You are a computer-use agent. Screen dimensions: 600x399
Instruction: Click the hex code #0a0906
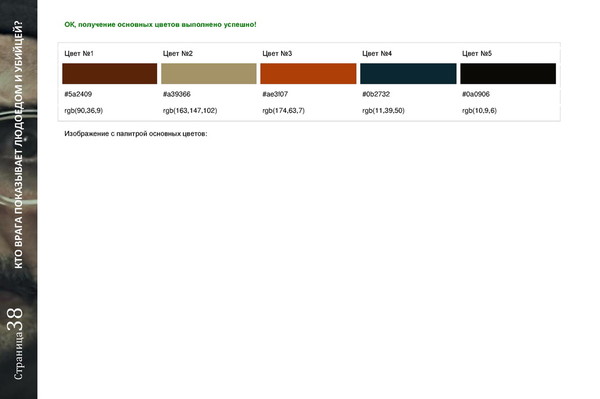point(476,94)
